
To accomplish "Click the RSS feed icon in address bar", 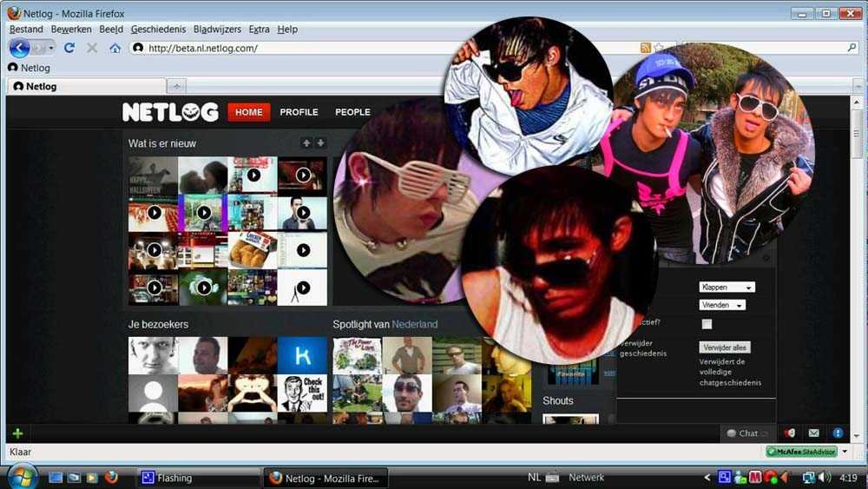I will point(645,48).
